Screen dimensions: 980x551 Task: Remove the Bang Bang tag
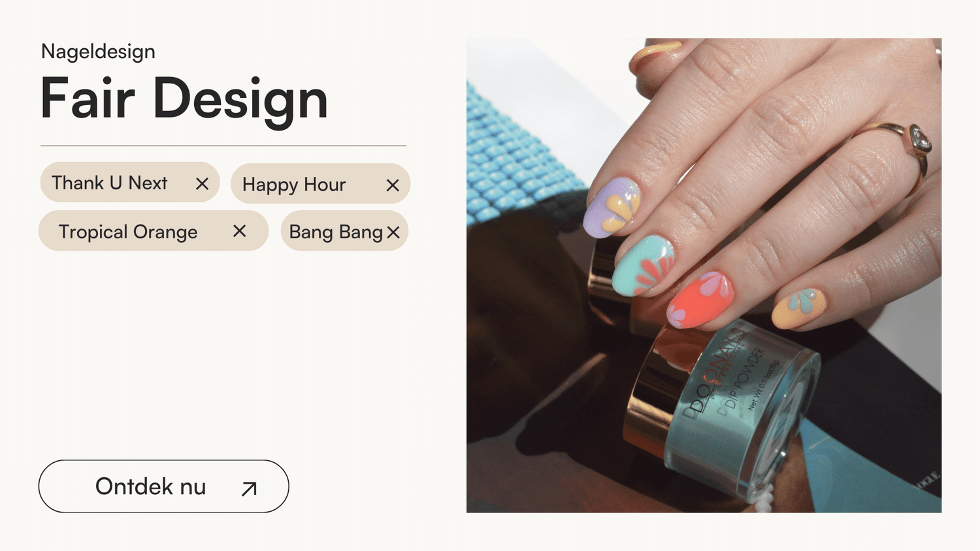coord(393,232)
